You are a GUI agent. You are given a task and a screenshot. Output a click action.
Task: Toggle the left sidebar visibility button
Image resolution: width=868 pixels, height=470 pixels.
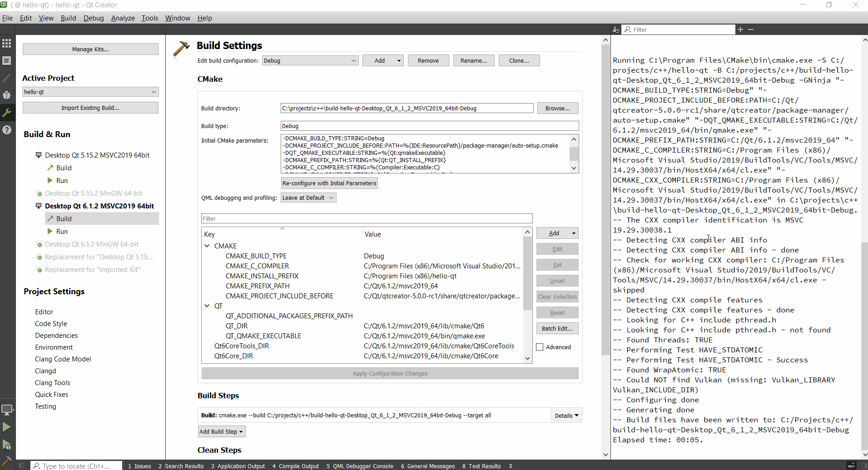[21, 466]
